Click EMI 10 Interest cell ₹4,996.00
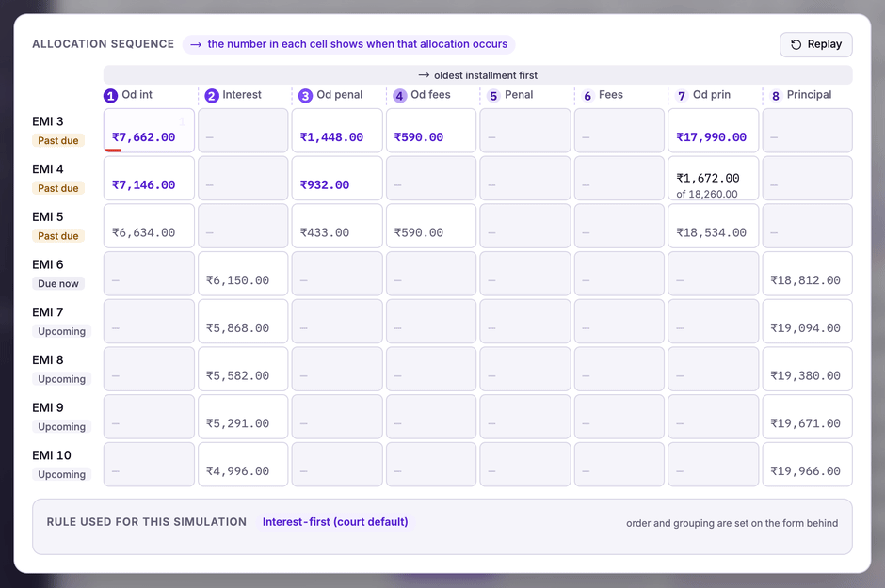 click(x=243, y=465)
